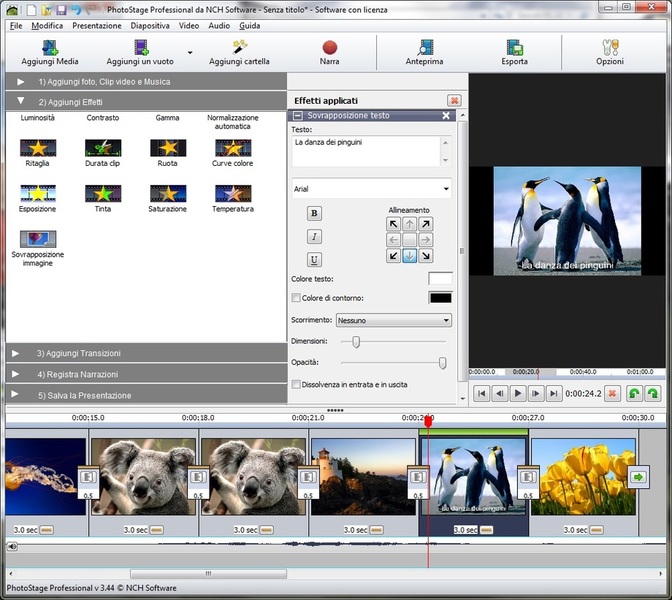Open dropdown arrow next to Aggiungi un vuoto
Image resolution: width=672 pixels, height=600 pixels.
[190, 53]
